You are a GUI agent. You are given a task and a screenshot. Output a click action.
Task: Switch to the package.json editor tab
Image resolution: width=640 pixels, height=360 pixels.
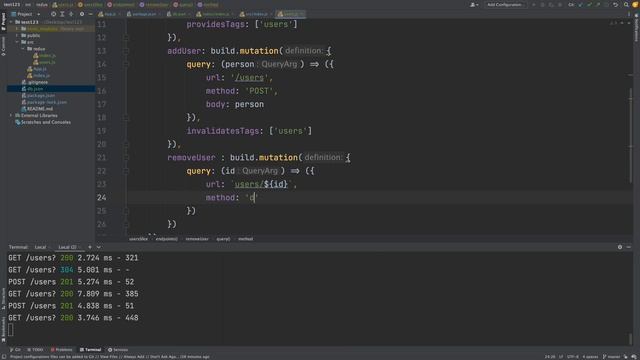[144, 14]
